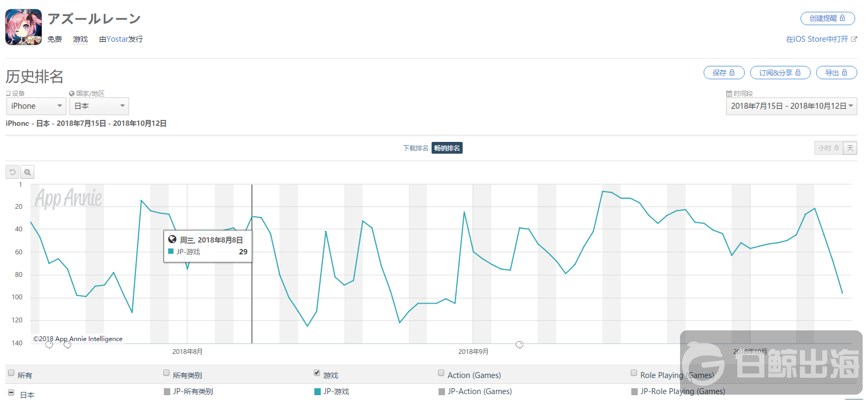Open the 日本 country dropdown
This screenshot has height=400, width=868.
[x=99, y=106]
